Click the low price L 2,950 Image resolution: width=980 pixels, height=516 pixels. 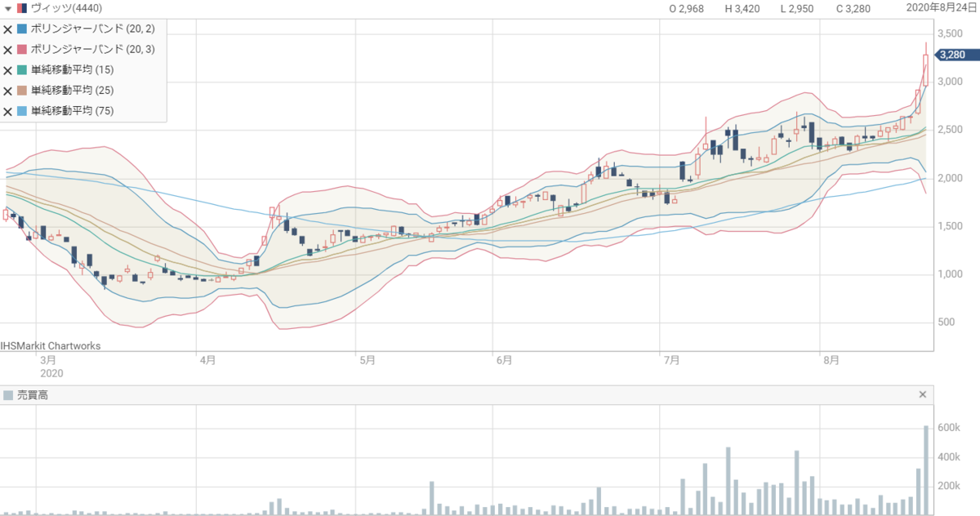pos(797,9)
